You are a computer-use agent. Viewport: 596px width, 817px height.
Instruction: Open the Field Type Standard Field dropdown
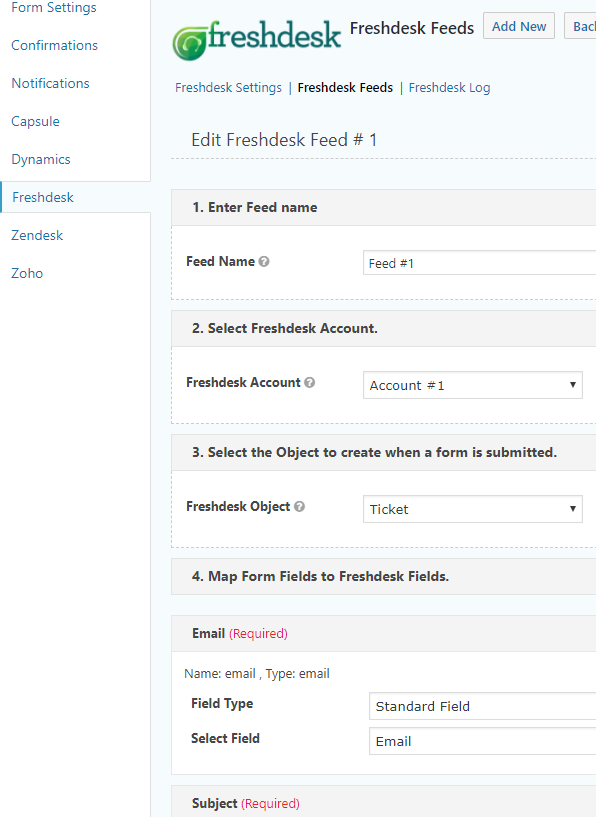point(482,706)
